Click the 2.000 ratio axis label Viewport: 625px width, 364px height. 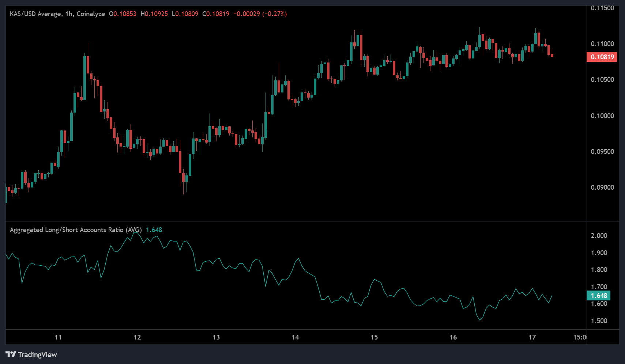tap(599, 236)
